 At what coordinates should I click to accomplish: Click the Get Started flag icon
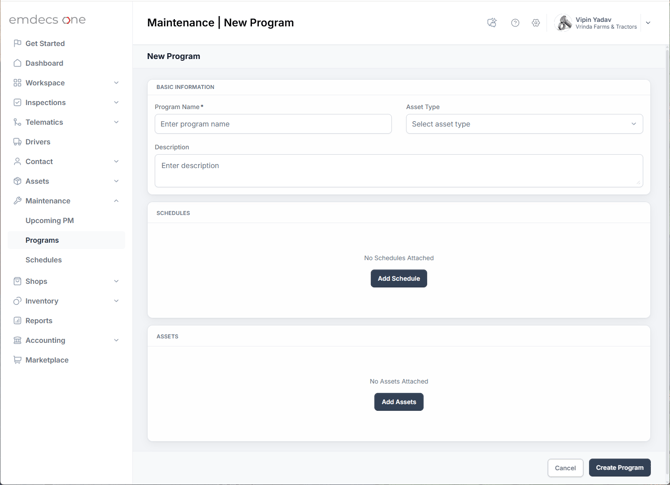[17, 43]
